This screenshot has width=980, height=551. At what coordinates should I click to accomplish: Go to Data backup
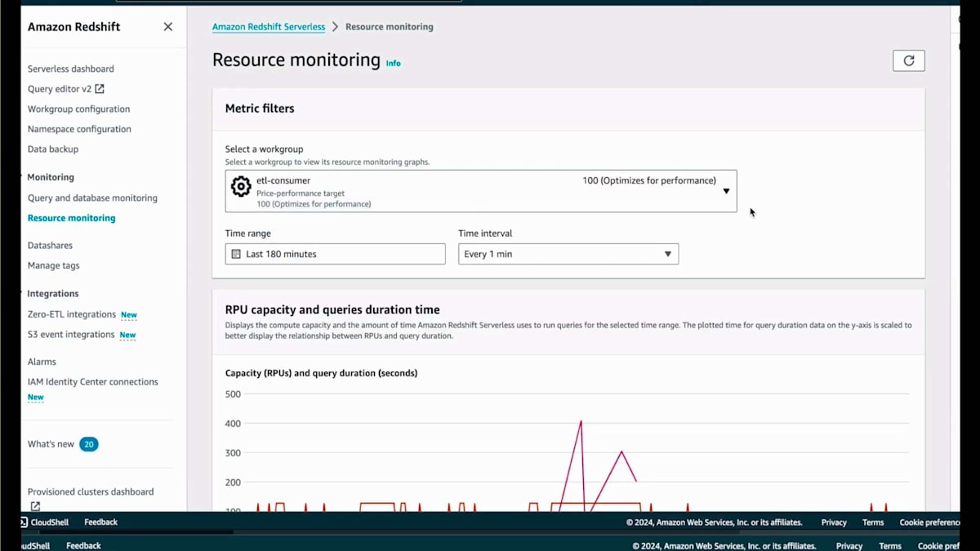(53, 149)
